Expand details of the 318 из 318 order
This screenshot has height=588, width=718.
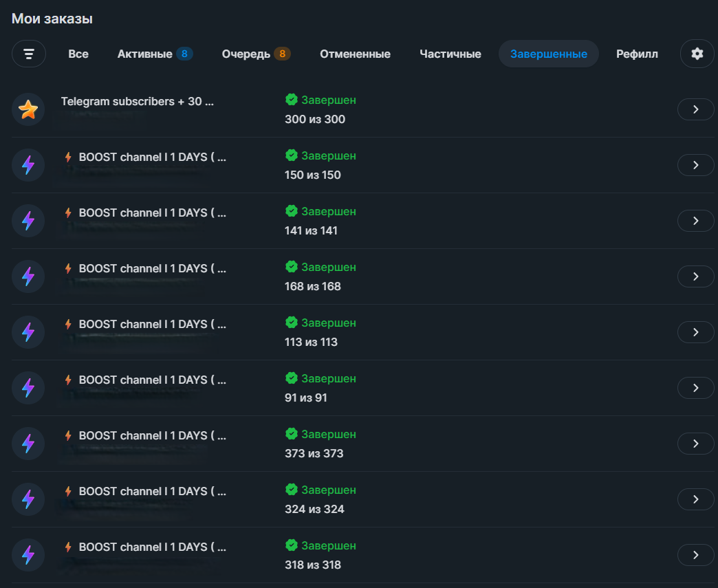[695, 555]
